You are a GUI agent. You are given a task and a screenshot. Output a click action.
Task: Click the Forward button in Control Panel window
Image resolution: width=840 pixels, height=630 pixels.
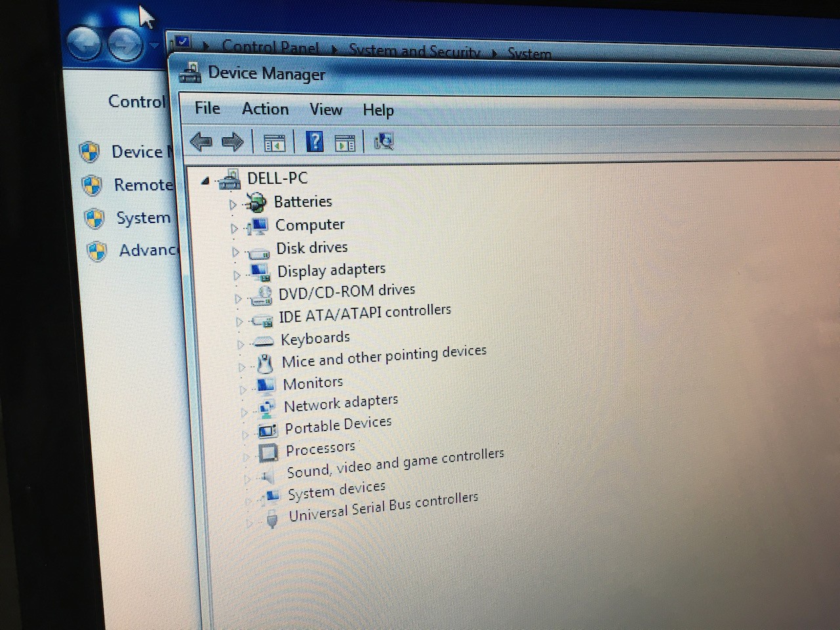click(125, 45)
